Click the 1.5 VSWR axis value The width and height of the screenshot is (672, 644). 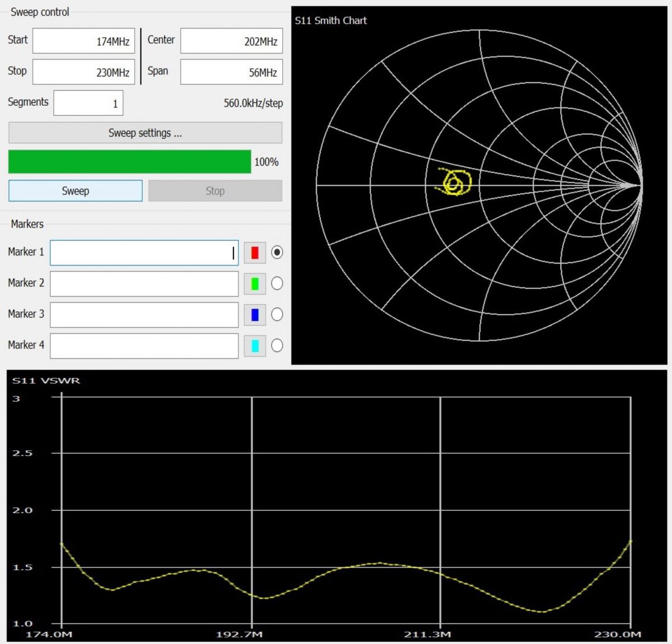[x=22, y=567]
